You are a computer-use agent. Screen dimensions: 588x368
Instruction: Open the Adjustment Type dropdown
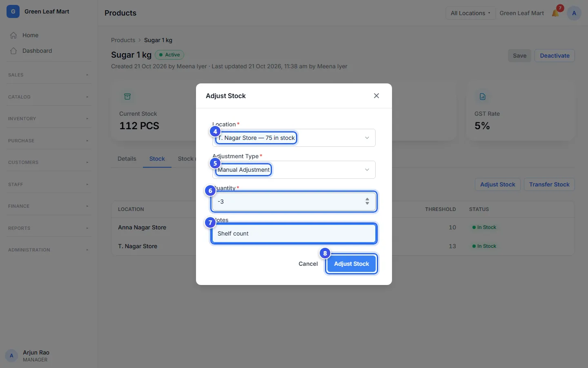tap(294, 170)
